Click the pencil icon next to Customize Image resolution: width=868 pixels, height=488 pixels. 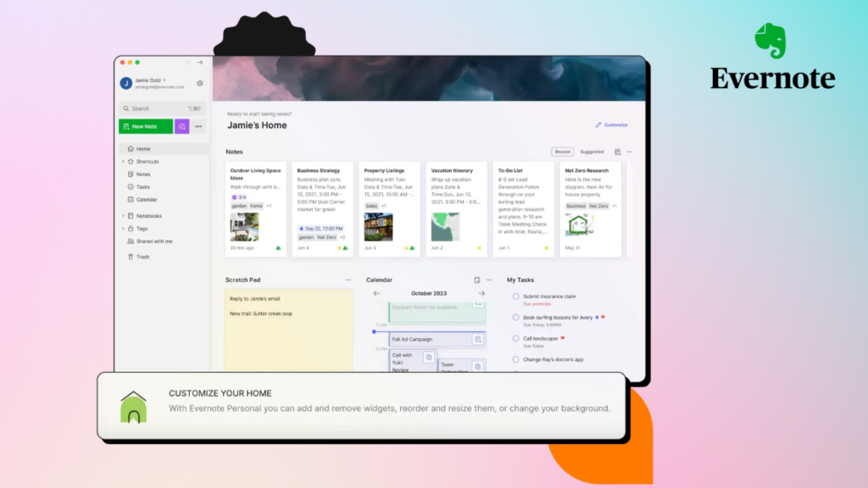click(x=598, y=125)
